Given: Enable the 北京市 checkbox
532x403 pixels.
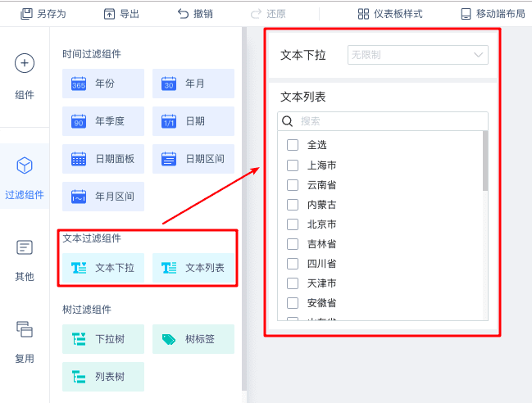Looking at the screenshot, I should (293, 224).
